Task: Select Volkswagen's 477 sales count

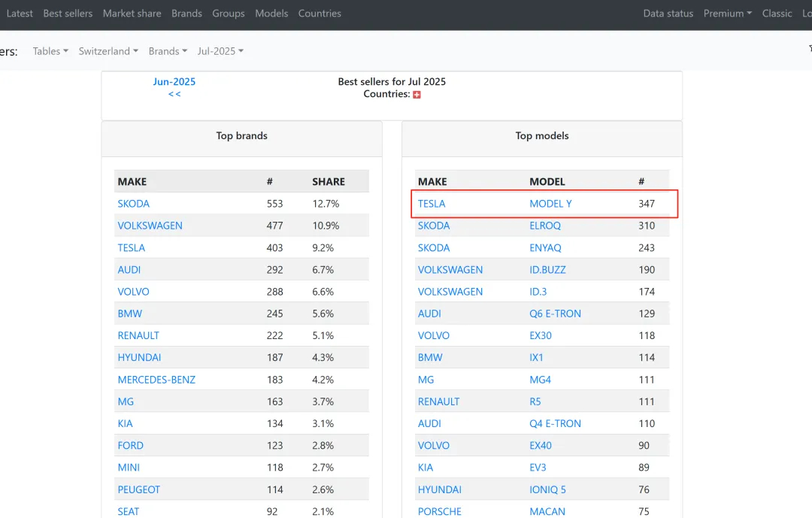Action: [x=275, y=226]
